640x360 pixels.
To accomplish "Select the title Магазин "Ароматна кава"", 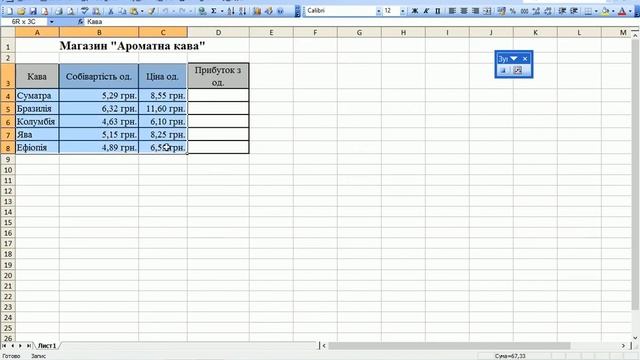I will (x=133, y=46).
